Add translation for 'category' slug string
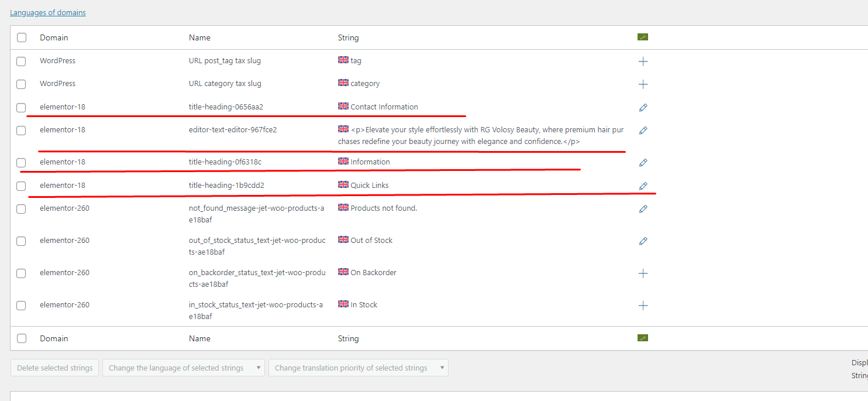Viewport: 868px width, 401px height. 643,84
